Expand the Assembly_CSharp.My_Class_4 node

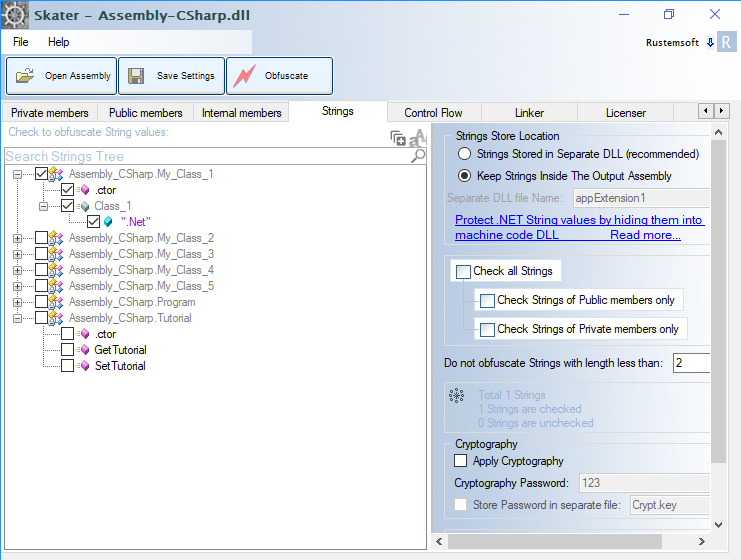pyautogui.click(x=17, y=270)
